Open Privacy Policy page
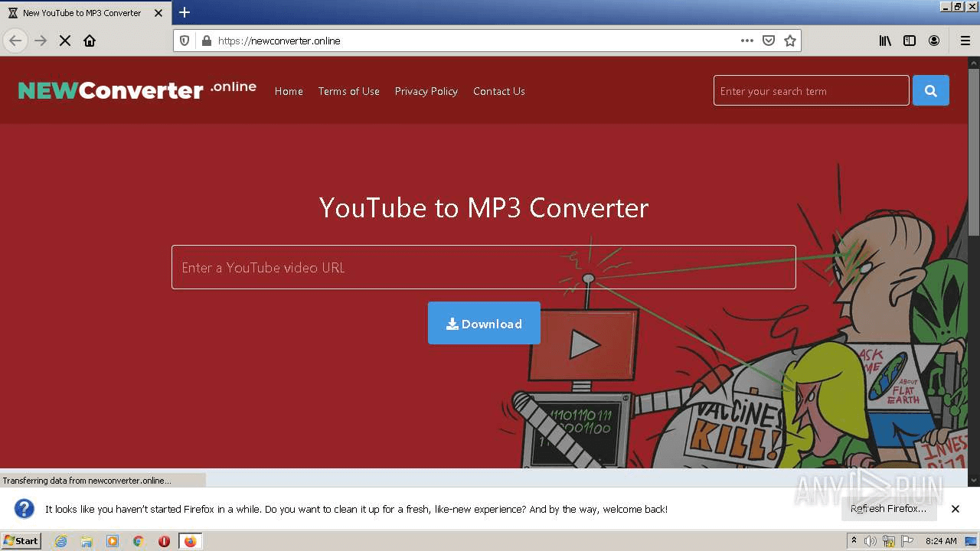The width and height of the screenshot is (980, 551). click(426, 91)
